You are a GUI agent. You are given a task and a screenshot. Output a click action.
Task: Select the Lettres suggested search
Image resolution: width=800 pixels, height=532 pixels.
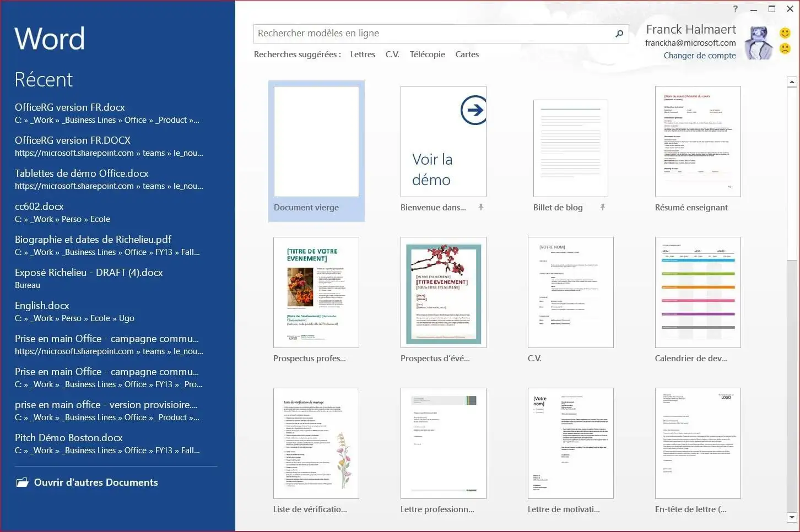363,55
